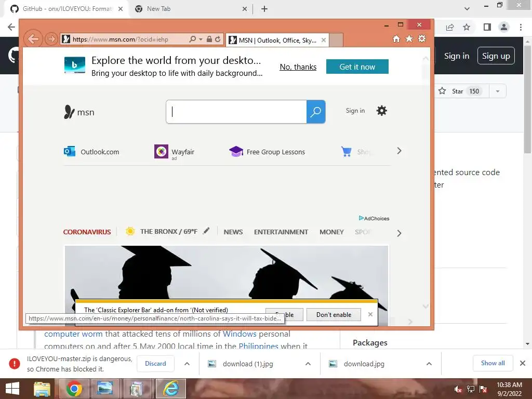Click Don't enable for Classic Explorer Bar
The image size is (532, 399).
click(x=334, y=314)
